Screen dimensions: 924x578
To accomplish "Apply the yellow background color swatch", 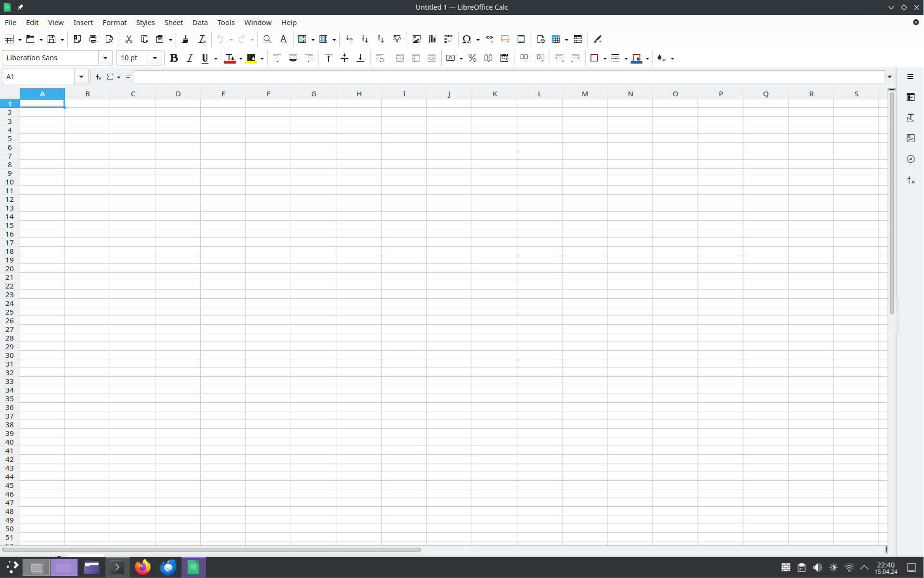I will pos(251,58).
